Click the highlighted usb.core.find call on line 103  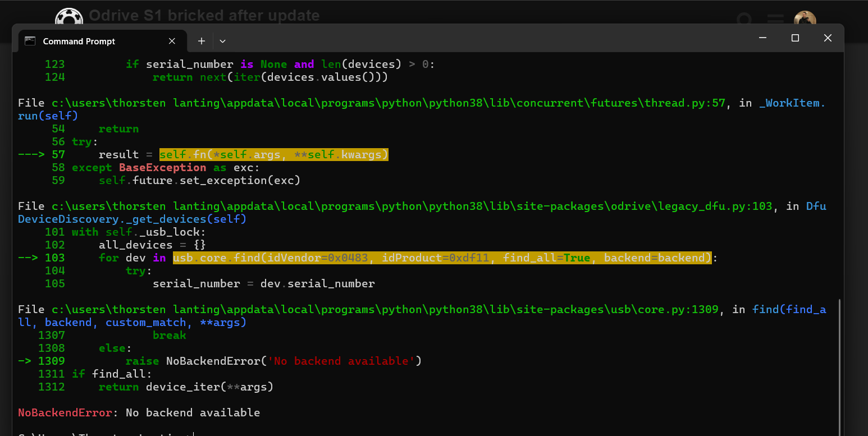click(442, 258)
